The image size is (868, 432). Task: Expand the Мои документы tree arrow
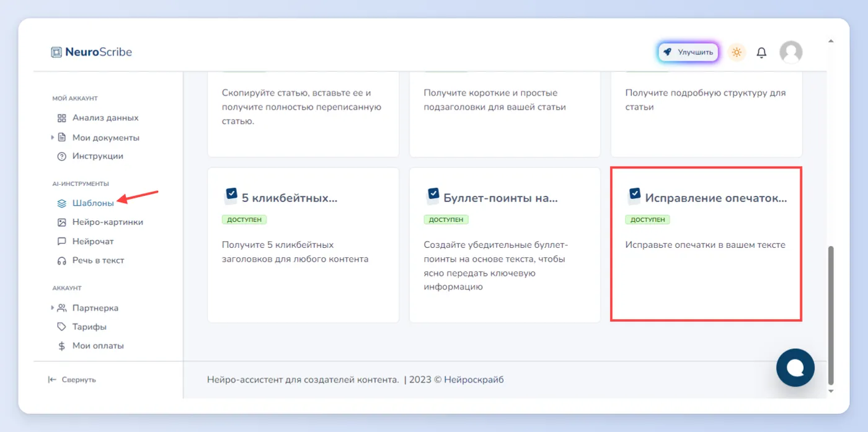coord(53,138)
